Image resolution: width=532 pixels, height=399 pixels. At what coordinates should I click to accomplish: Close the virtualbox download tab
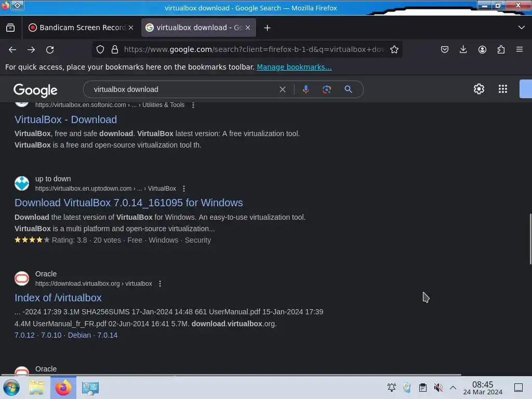point(248,28)
